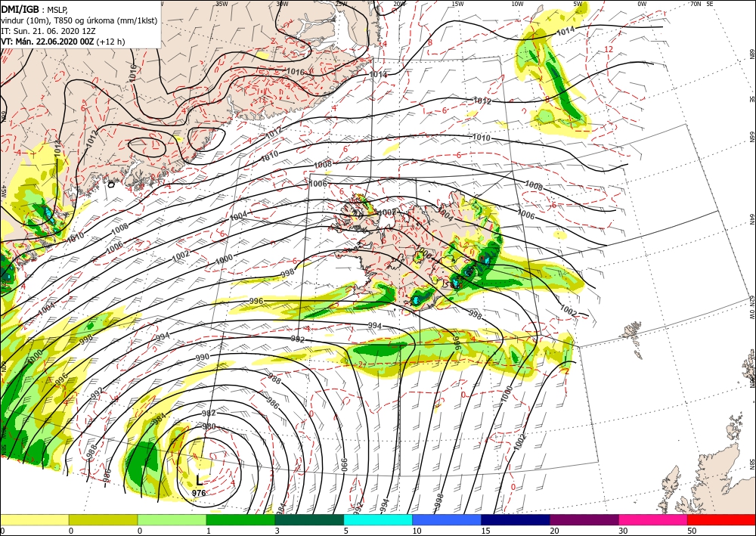Viewport: 756px width, 536px height.
Task: Click the legend value 50
Action: (692, 531)
